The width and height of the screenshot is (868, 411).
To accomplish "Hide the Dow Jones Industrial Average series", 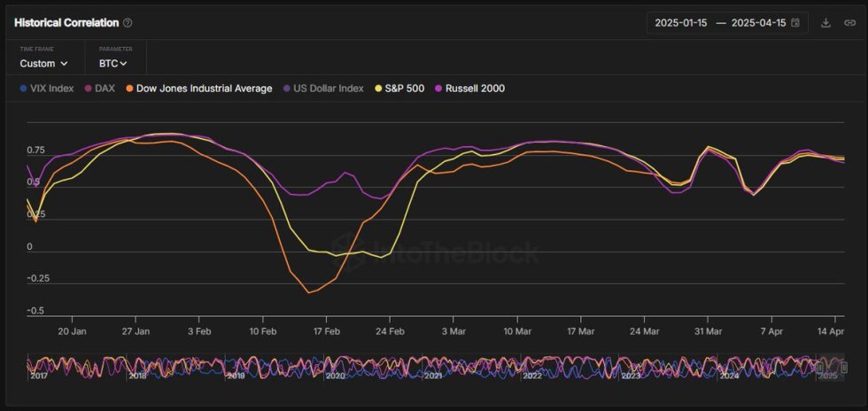I will click(204, 89).
